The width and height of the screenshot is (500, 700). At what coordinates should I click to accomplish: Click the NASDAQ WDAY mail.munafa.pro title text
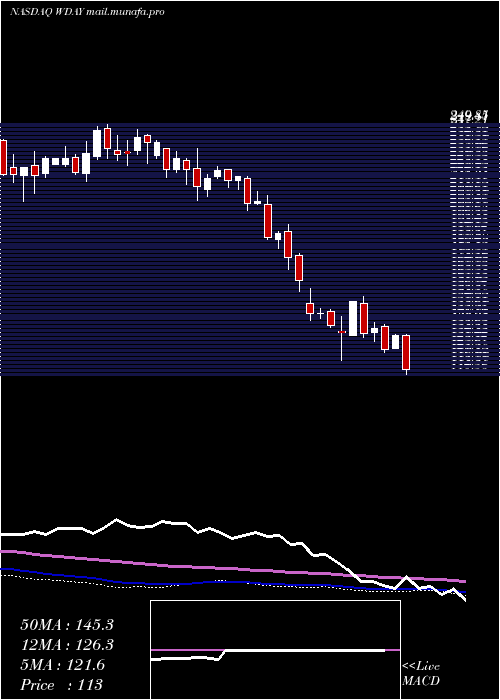coord(88,12)
